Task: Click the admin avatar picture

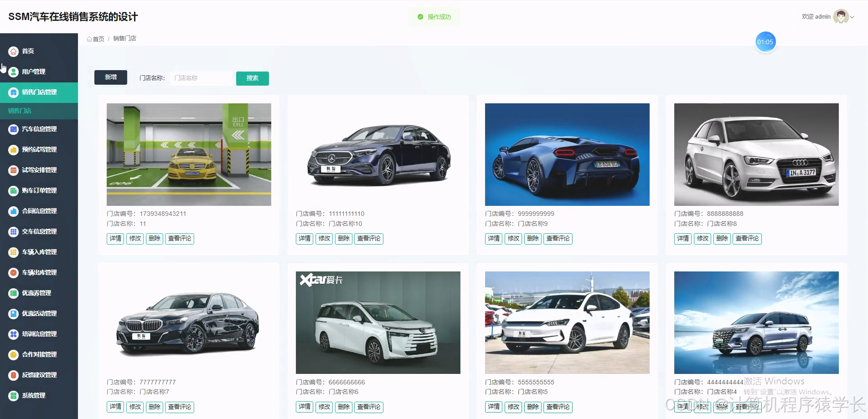Action: click(x=841, y=16)
